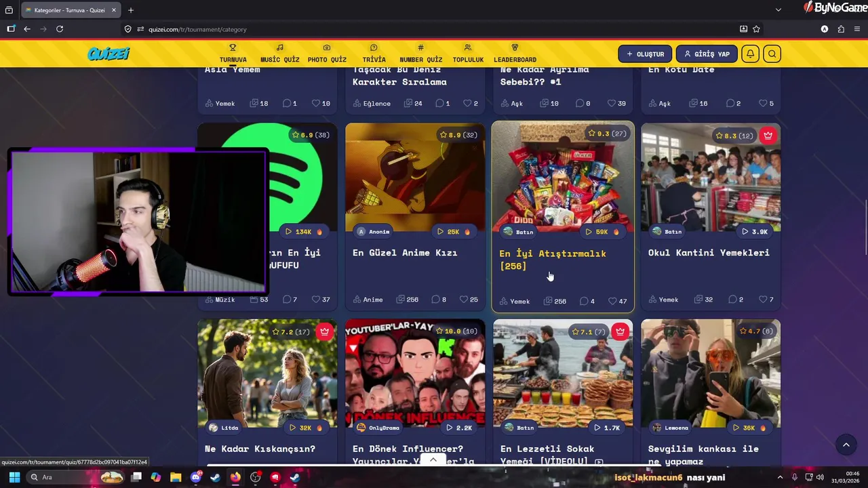Click the 10.0 rating on Dönek Influencer card
Viewport: 868px width, 488px height.
click(456, 331)
